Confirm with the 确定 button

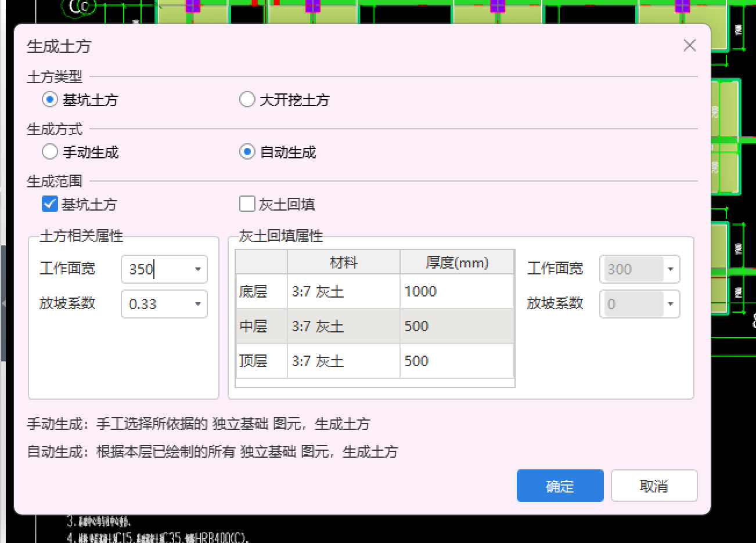[x=560, y=486]
